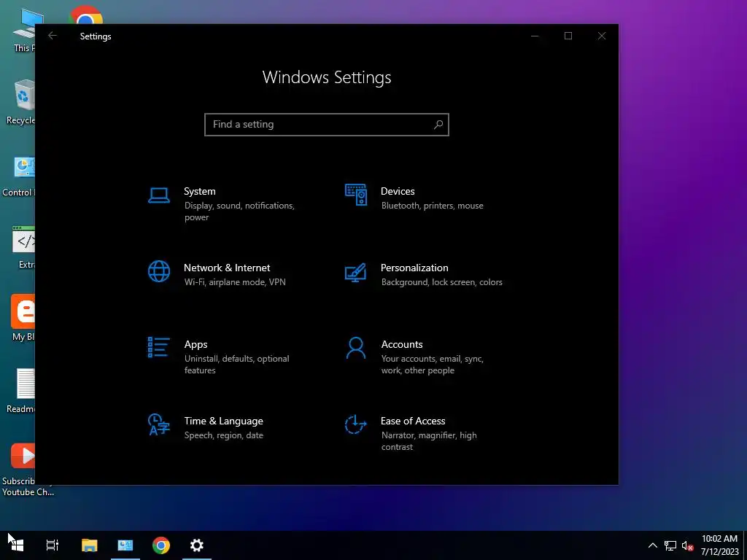Open the Apps list icon
This screenshot has width=747, height=560.
pos(158,347)
